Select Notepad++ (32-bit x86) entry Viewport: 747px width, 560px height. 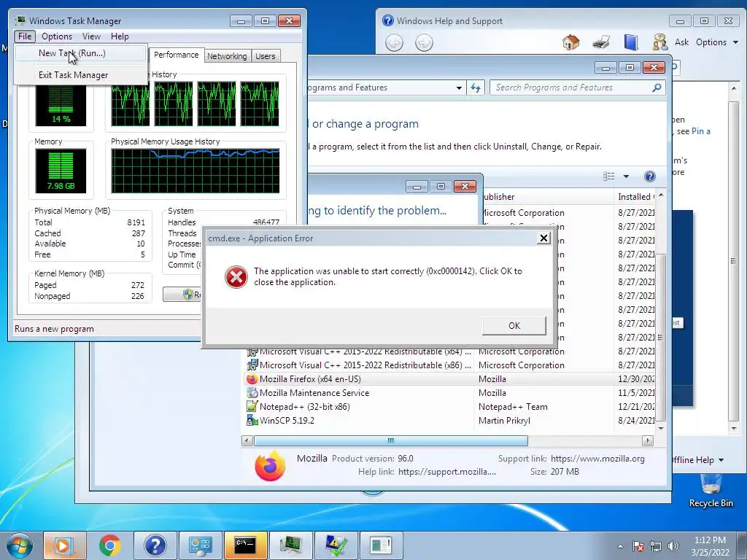(x=450, y=407)
